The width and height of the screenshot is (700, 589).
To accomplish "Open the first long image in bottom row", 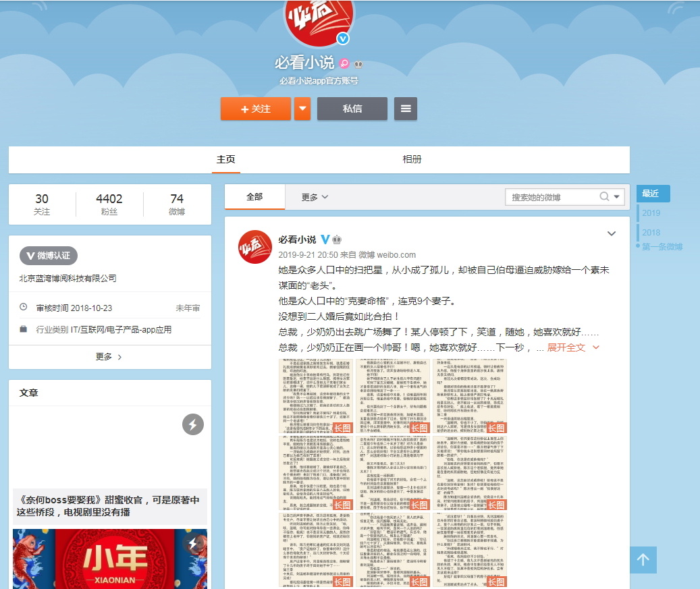I will (x=316, y=550).
